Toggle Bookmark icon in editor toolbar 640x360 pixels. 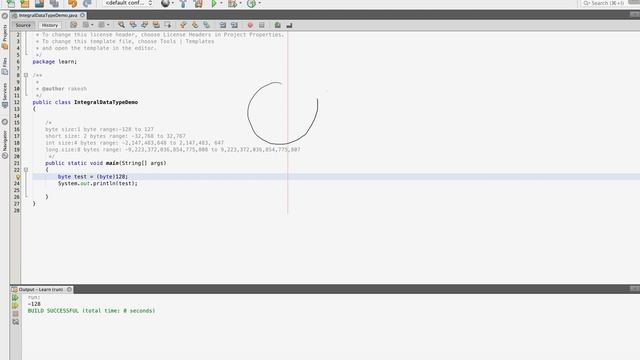tap(207, 25)
